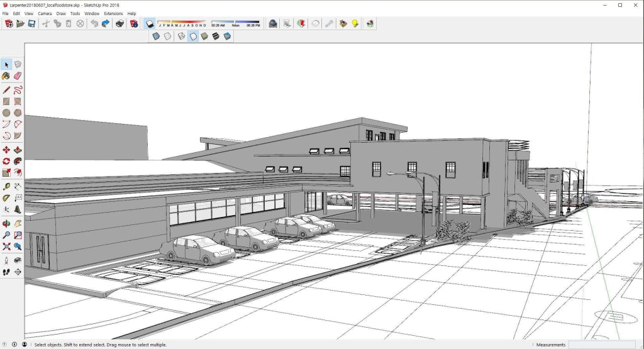Toggle Show/Hide Shadows button
The image size is (644, 349).
tap(150, 23)
